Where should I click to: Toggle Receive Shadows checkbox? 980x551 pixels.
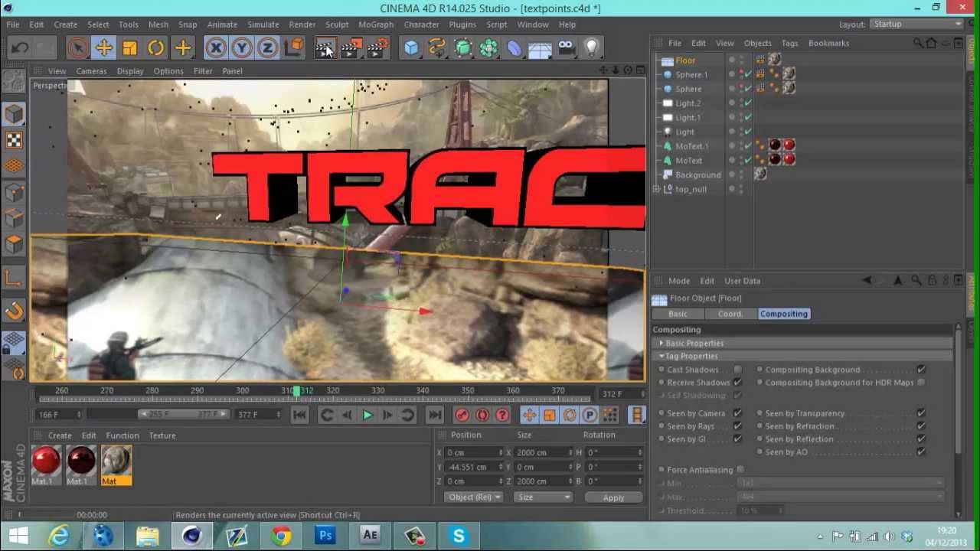(x=737, y=383)
